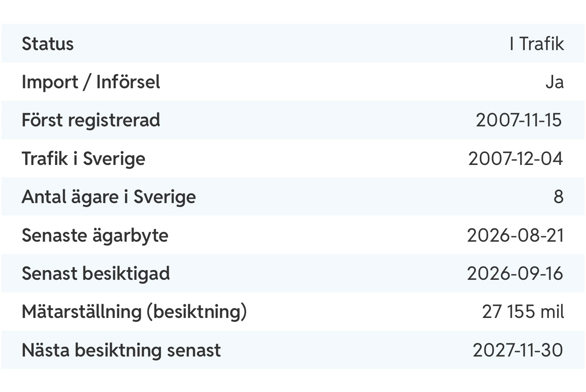
Task: Select the Nästa besiktning senast label
Action: [x=121, y=350]
